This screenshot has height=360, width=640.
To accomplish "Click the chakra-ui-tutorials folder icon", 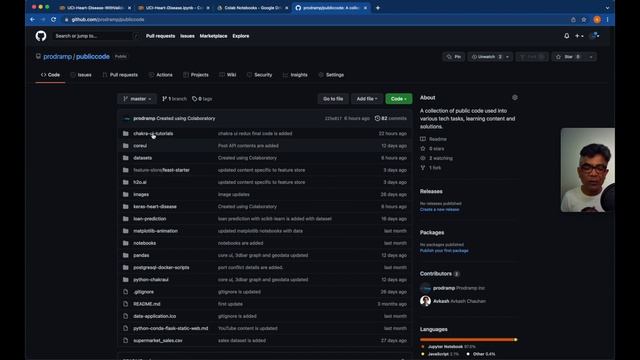I will [126, 133].
